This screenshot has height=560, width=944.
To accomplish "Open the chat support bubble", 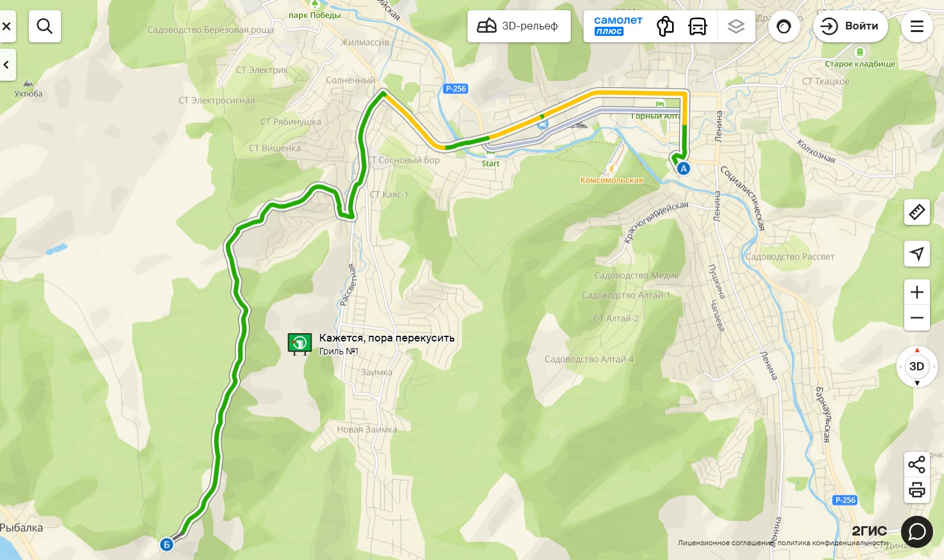I will pos(917,532).
